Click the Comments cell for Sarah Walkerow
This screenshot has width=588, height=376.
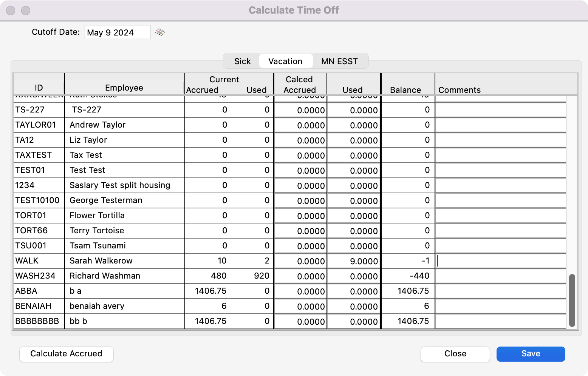point(501,261)
